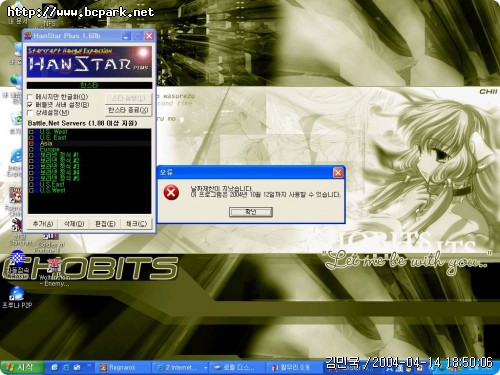Check the Europe server box
500x375 pixels.
31,149
